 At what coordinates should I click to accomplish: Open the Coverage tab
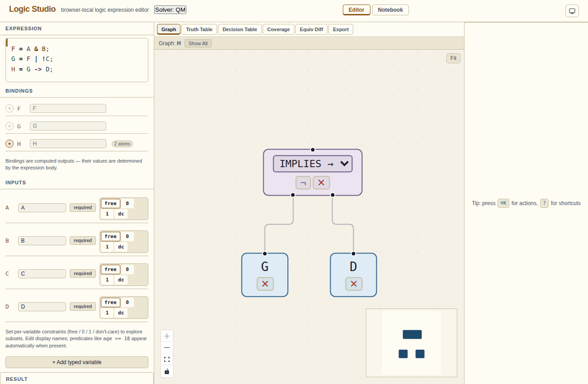coord(279,29)
